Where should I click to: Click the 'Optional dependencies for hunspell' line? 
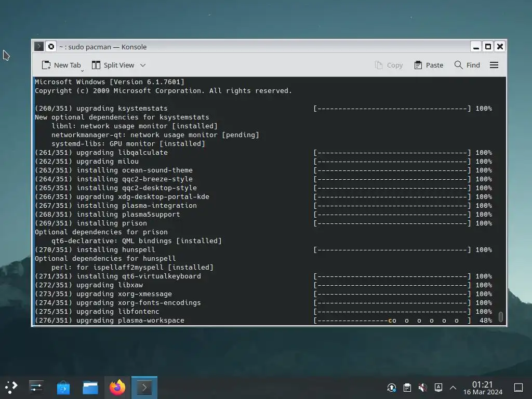(x=105, y=258)
